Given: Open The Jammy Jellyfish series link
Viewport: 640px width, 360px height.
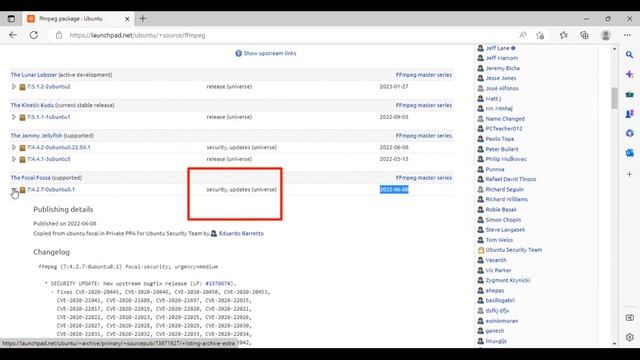Looking at the screenshot, I should pyautogui.click(x=36, y=136).
